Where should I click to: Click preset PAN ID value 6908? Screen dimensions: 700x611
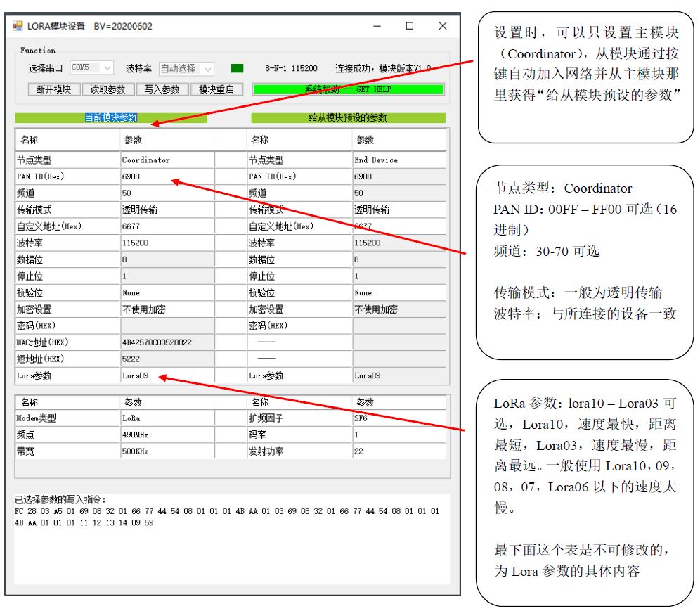(x=399, y=176)
